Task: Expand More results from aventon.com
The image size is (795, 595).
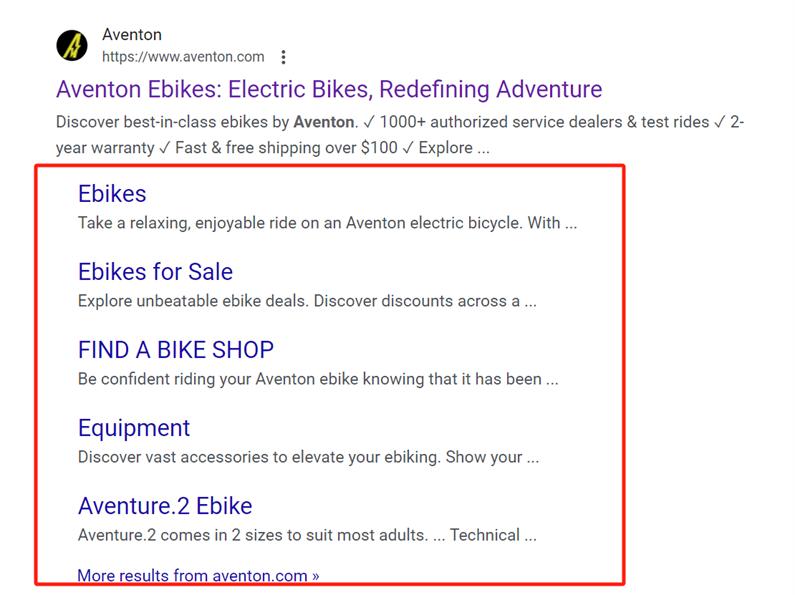Action: coord(198,576)
